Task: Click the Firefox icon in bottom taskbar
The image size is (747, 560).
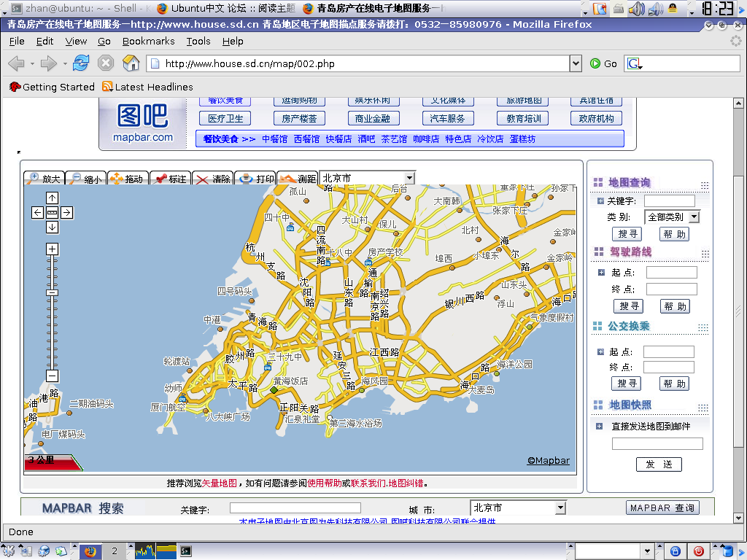Action: [x=90, y=551]
